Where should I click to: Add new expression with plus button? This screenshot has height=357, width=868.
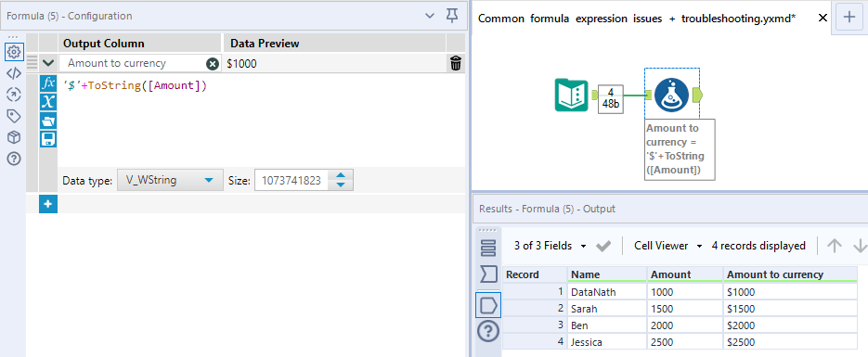[48, 204]
